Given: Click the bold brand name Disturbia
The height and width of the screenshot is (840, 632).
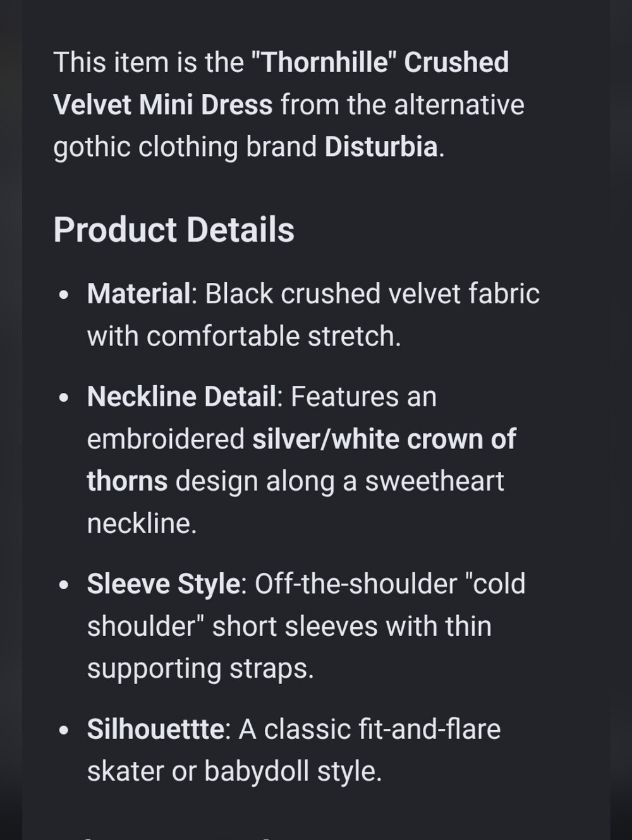Looking at the screenshot, I should click(381, 147).
